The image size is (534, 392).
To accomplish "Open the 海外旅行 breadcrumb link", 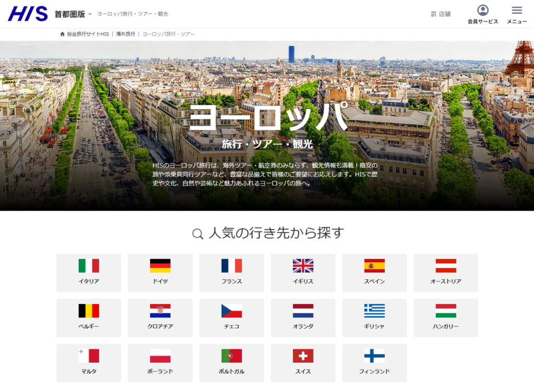I will coord(126,34).
